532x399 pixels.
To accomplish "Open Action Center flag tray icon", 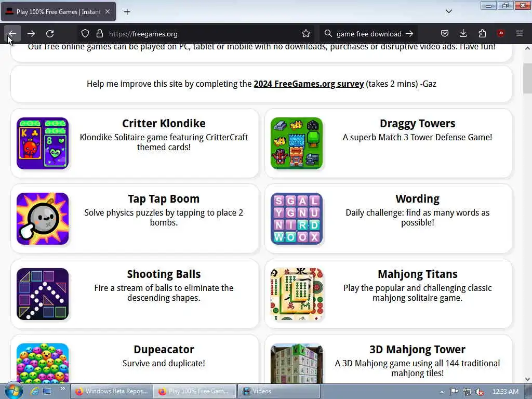I will [x=454, y=392].
